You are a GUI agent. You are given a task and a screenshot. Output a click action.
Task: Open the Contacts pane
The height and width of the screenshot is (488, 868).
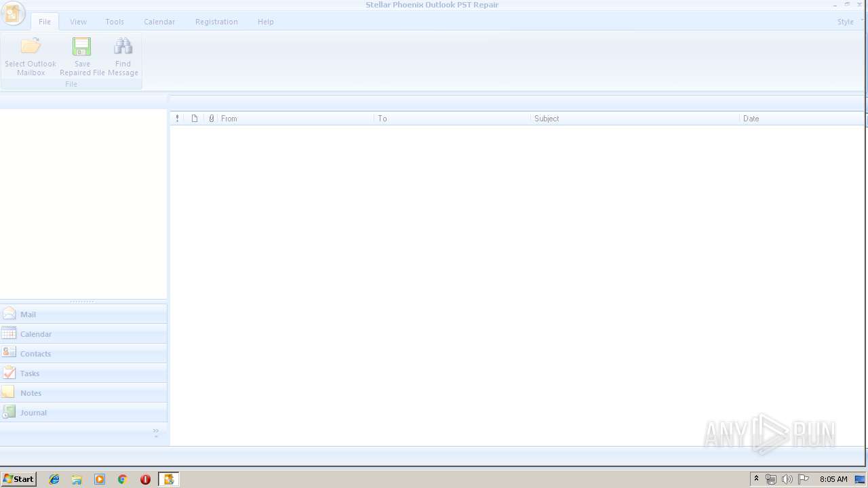coord(83,353)
